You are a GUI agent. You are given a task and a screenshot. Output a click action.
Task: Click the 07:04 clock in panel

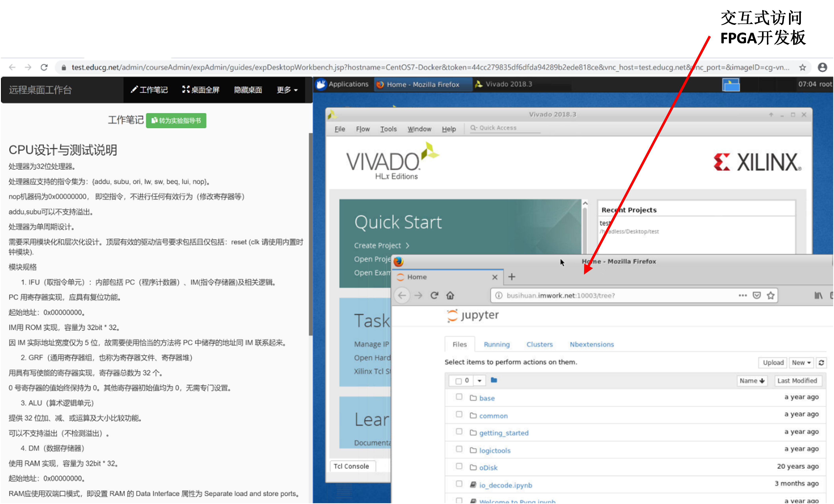point(807,84)
